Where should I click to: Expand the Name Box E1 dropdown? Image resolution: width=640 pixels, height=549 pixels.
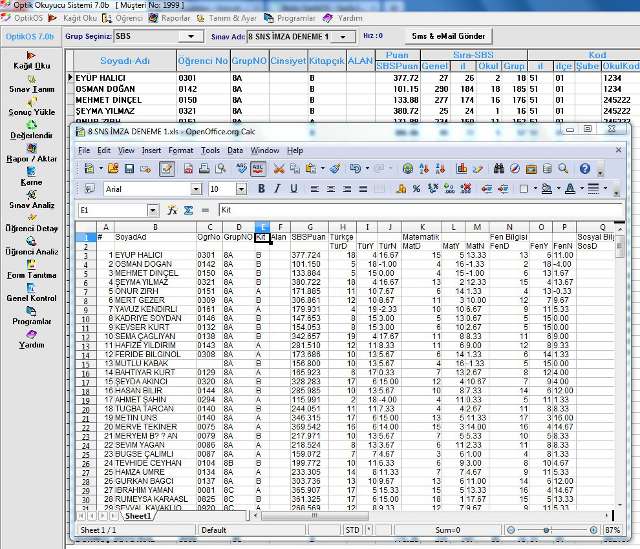click(x=153, y=210)
